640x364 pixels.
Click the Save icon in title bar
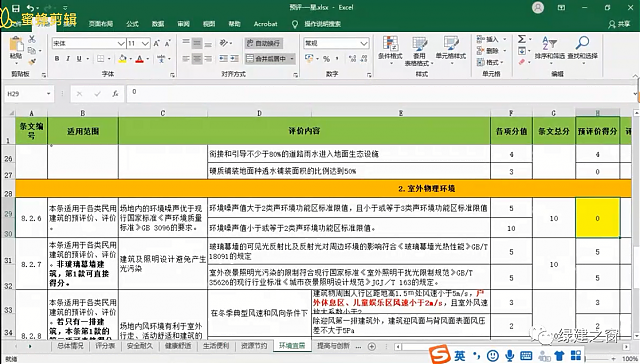coord(16,8)
